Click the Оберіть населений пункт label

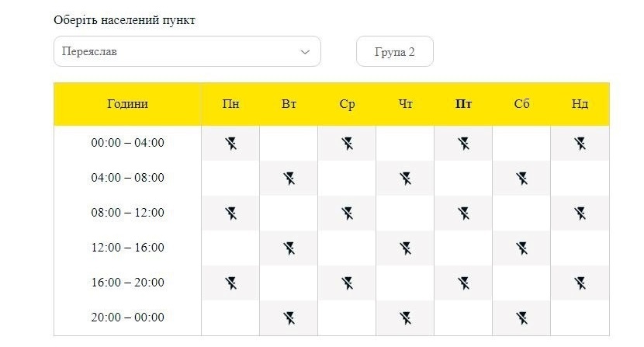coord(124,20)
